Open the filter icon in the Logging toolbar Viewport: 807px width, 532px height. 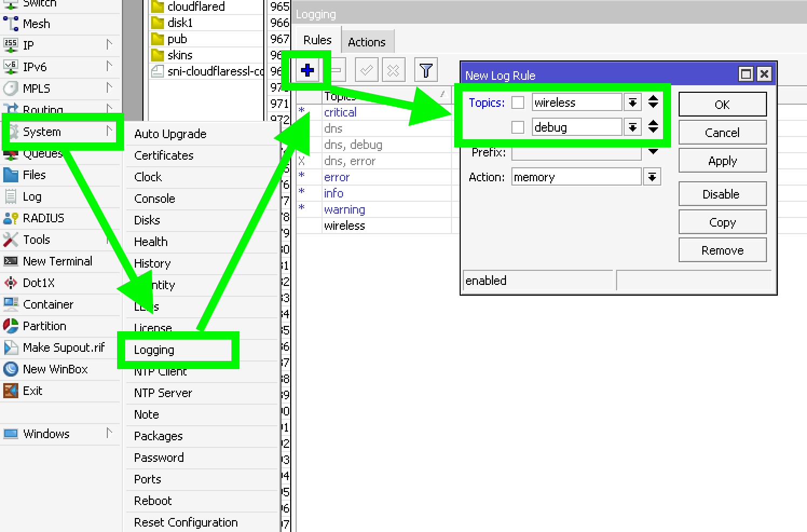[426, 70]
